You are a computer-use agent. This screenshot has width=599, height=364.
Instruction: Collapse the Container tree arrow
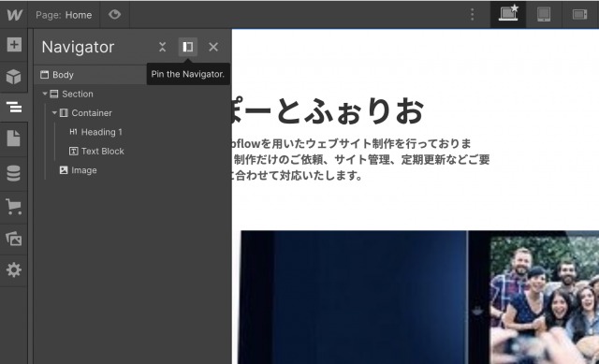click(x=54, y=112)
